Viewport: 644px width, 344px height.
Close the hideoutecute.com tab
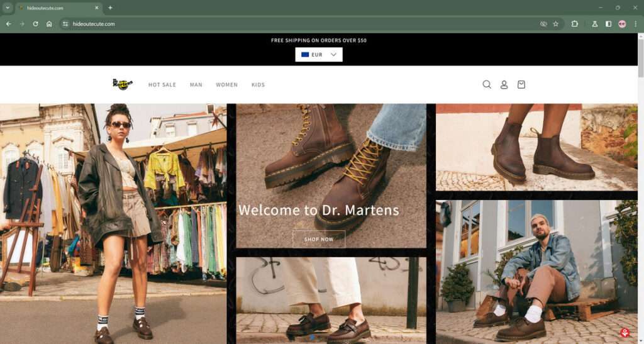coord(96,8)
